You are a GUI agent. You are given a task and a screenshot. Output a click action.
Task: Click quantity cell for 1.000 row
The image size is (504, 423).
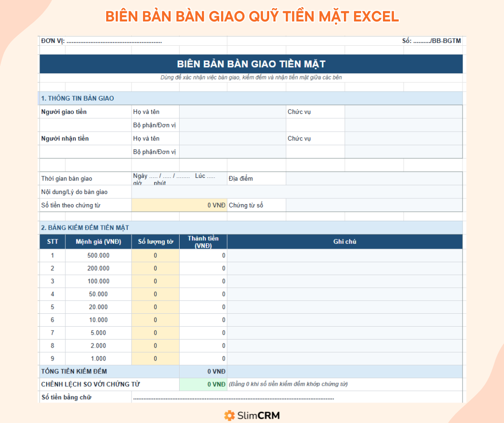coord(156,358)
